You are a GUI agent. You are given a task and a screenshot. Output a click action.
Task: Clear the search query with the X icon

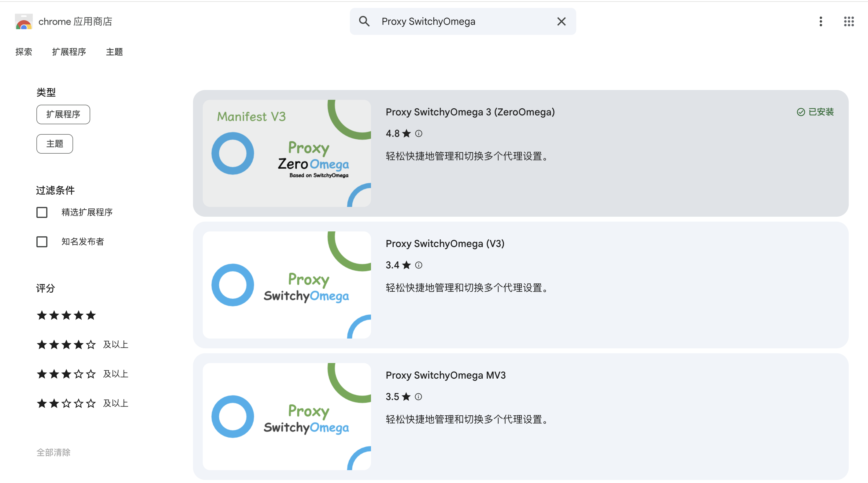561,21
